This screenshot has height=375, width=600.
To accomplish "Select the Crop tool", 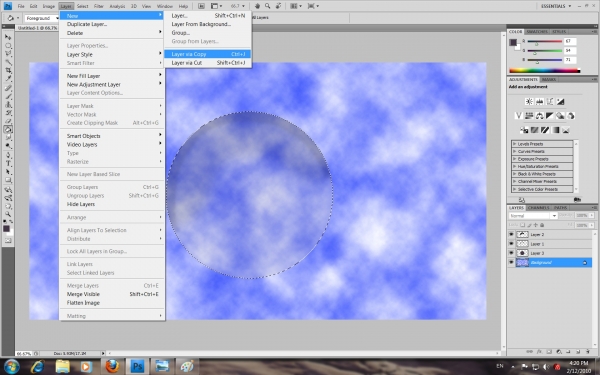I will (8, 71).
